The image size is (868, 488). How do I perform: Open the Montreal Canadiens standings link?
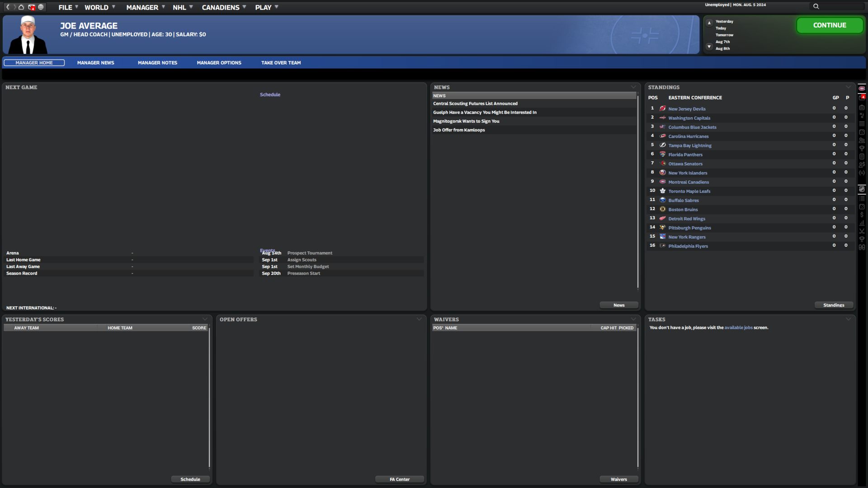689,182
